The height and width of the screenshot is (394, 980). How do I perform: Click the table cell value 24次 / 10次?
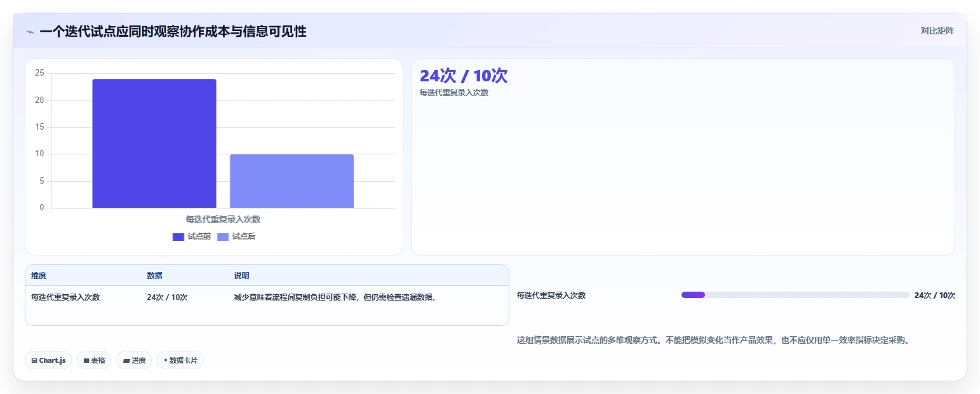click(x=167, y=297)
